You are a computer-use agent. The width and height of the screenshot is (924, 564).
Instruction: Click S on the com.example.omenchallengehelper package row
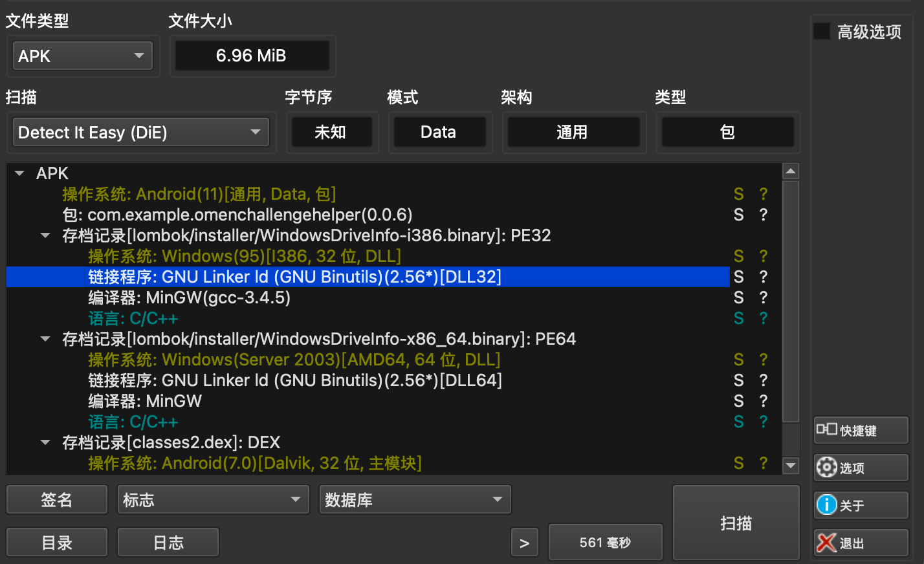tap(738, 215)
